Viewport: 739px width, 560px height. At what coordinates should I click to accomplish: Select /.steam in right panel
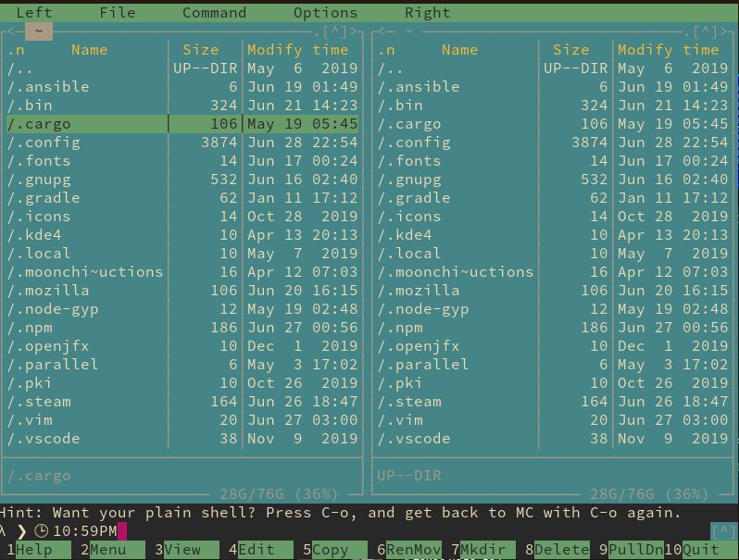pos(553,402)
